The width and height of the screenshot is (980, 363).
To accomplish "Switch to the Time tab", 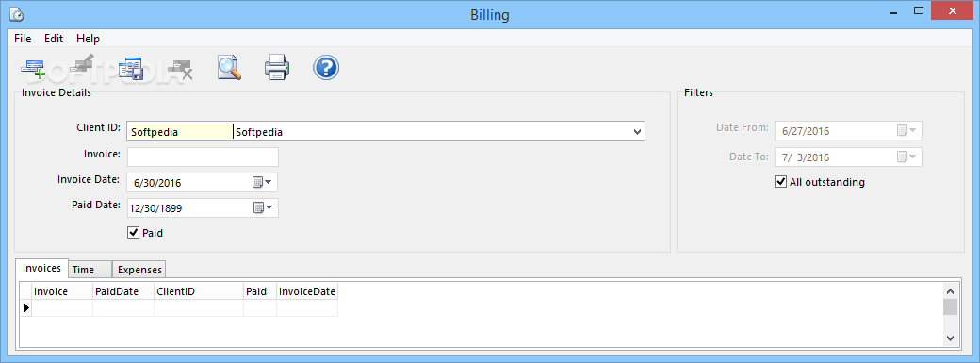I will pyautogui.click(x=90, y=270).
